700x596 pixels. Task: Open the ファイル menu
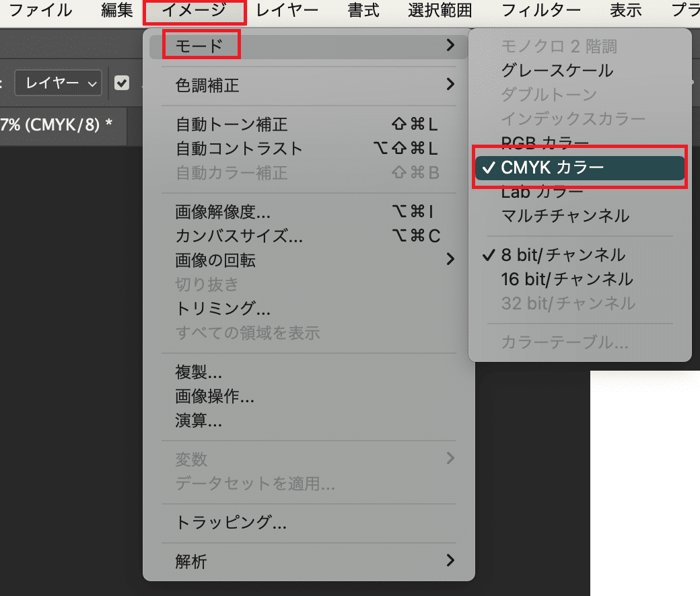pos(40,11)
